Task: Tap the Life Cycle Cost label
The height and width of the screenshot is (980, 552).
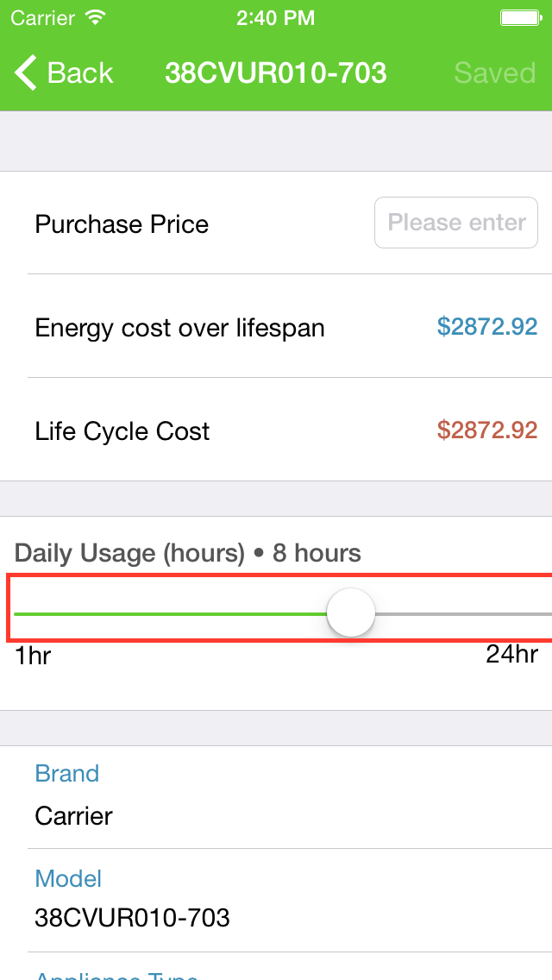Action: point(122,431)
